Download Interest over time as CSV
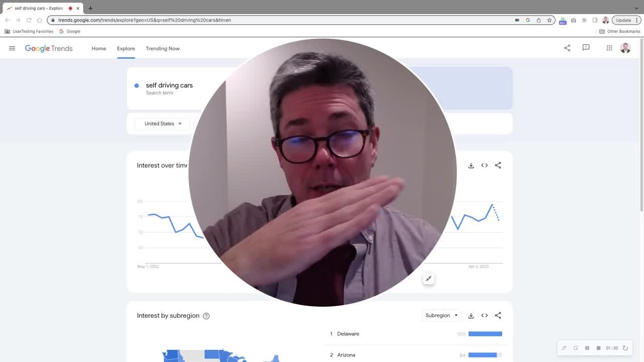 (471, 165)
